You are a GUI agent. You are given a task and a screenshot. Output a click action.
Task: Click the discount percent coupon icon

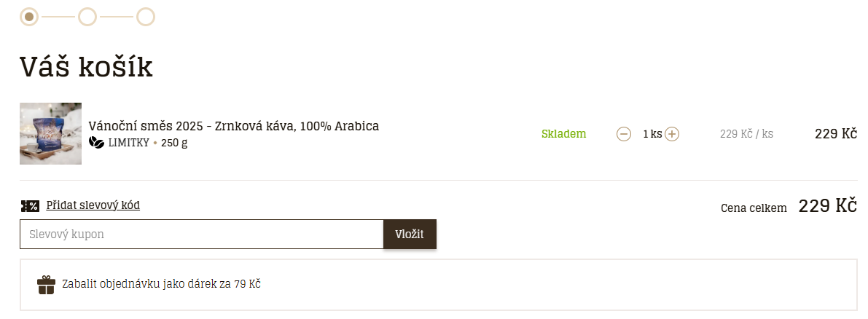coord(30,206)
